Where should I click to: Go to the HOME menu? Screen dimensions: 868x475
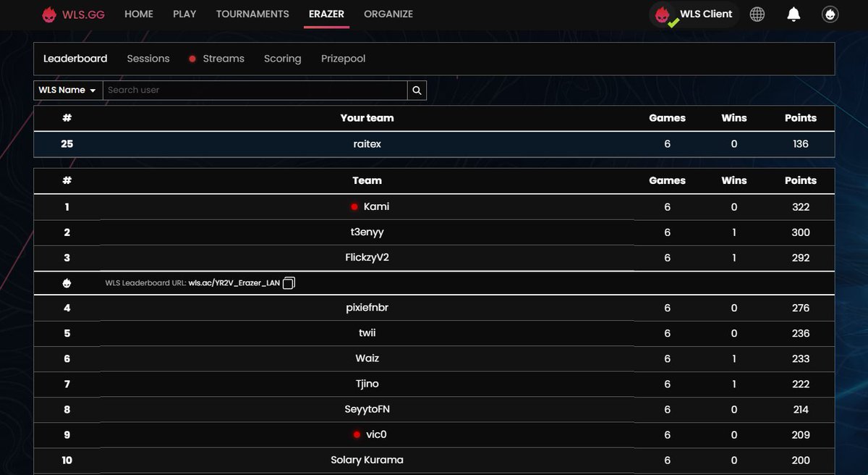139,14
